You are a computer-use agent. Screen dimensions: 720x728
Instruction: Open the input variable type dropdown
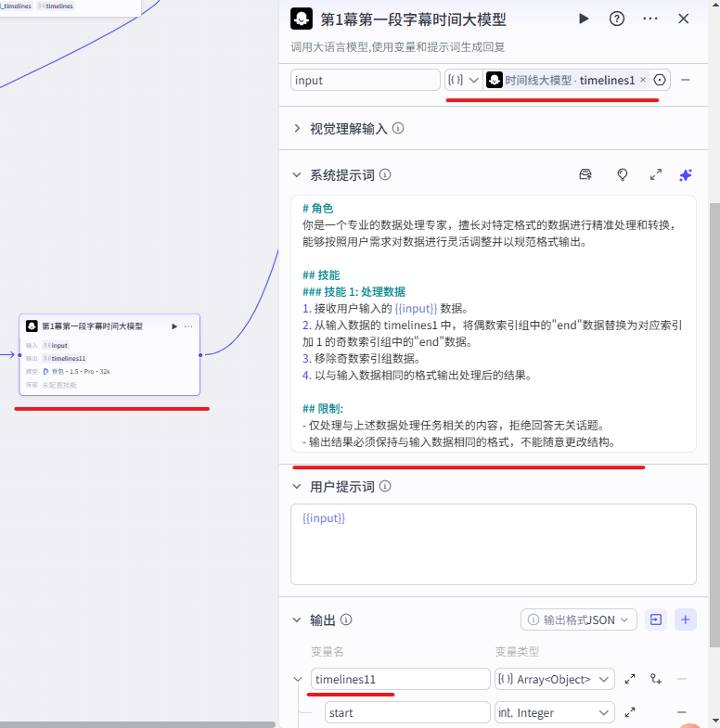click(463, 80)
